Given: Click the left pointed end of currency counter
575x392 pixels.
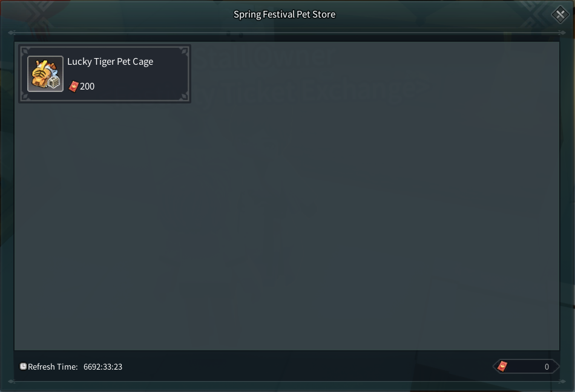Looking at the screenshot, I should (x=496, y=367).
